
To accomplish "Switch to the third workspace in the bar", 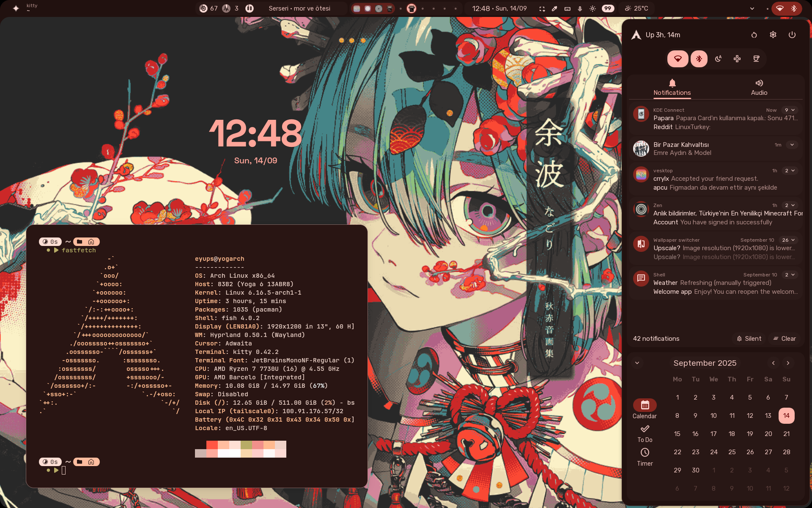I will tap(379, 8).
